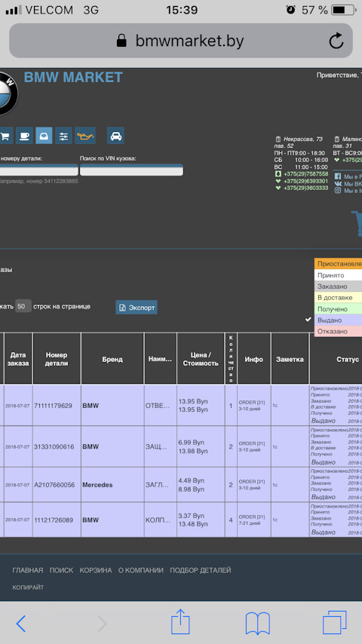Click the large blue cart icon

click(x=357, y=224)
